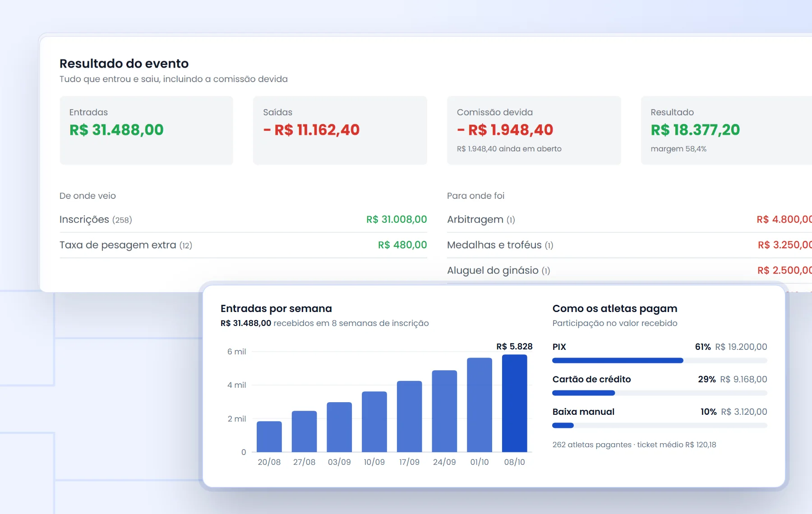Click the R$ 19.200,00 PIX value
812x514 pixels.
(741, 347)
